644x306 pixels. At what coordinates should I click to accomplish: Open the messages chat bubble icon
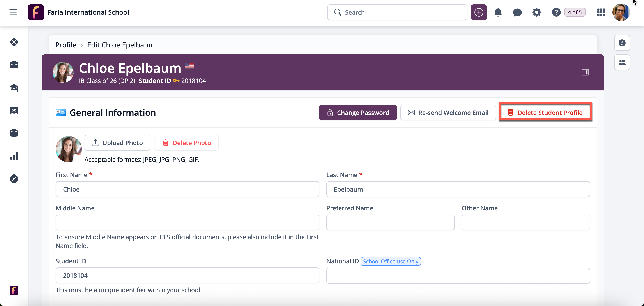click(x=517, y=12)
